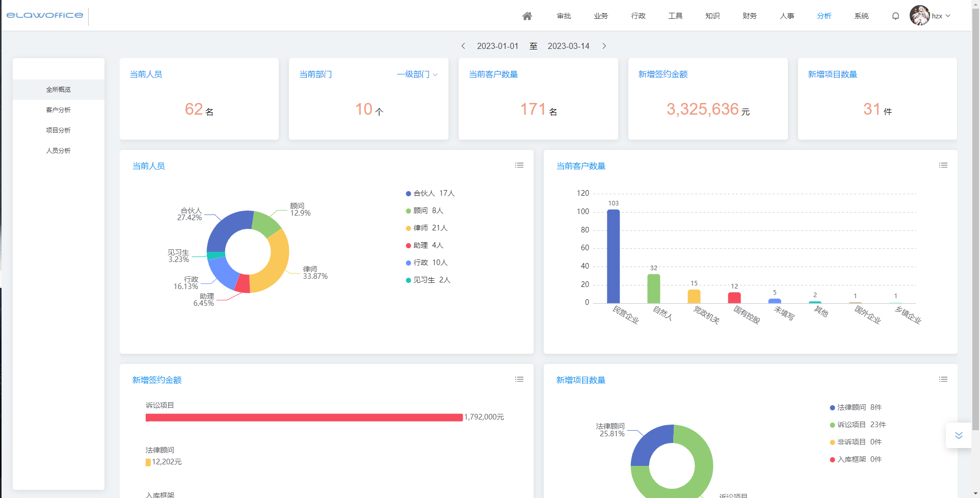
Task: Go to next date range arrow
Action: (x=604, y=46)
